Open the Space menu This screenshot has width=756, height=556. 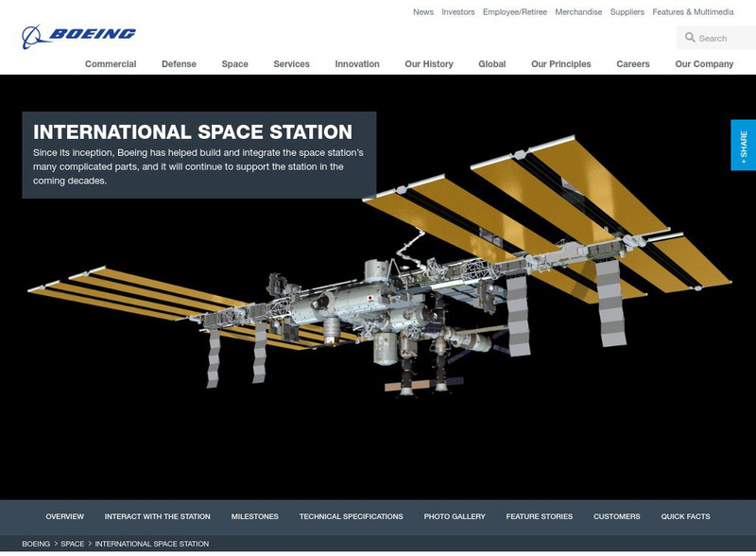point(234,63)
